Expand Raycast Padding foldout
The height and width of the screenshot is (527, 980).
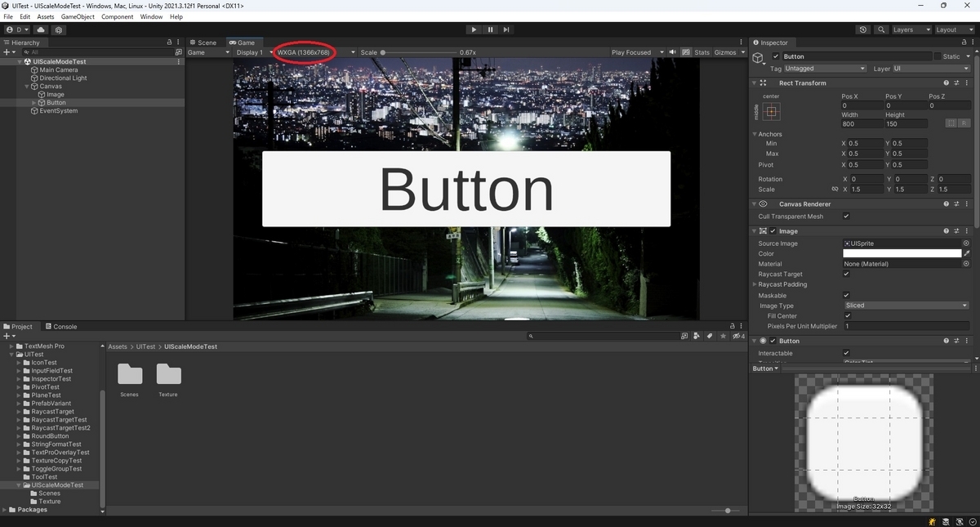pyautogui.click(x=755, y=284)
